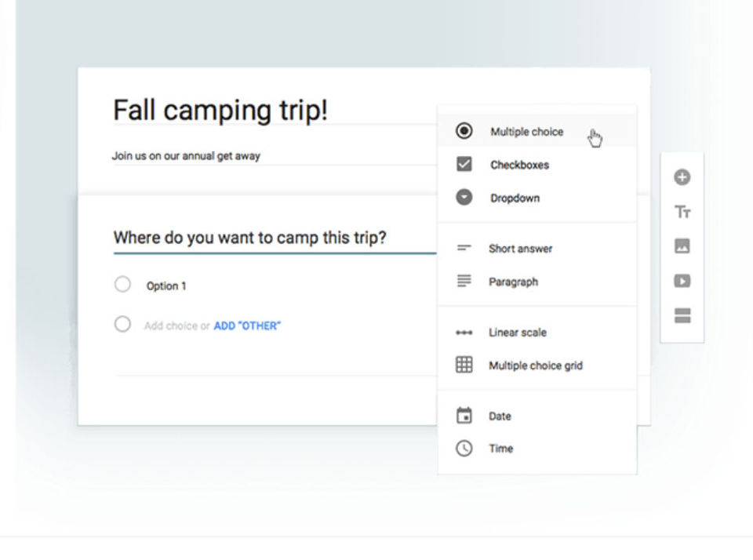Click the ADD "OTHER" link
The image size is (753, 560).
pos(247,325)
